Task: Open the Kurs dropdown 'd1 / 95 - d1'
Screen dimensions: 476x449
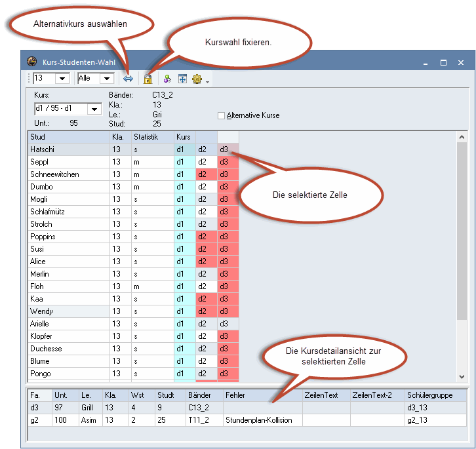Action: point(94,109)
